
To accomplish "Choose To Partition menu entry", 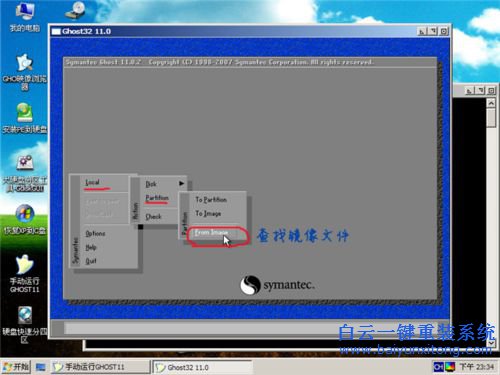I will pos(211,200).
